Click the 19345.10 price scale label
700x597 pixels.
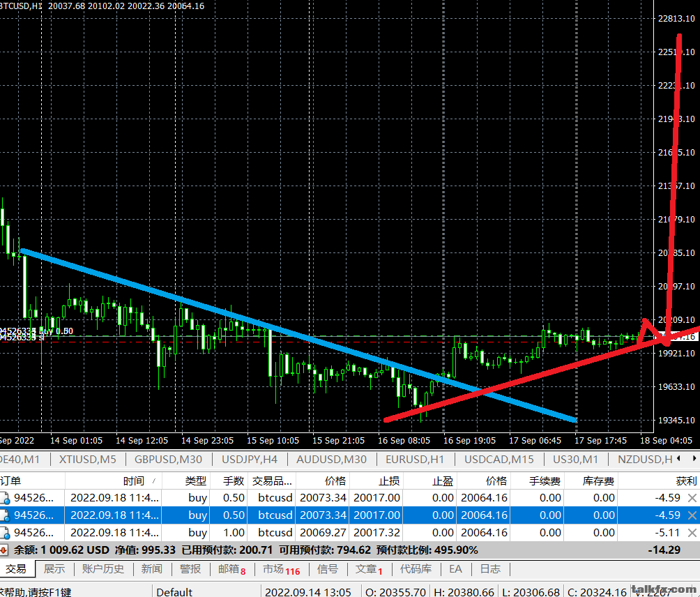[676, 420]
